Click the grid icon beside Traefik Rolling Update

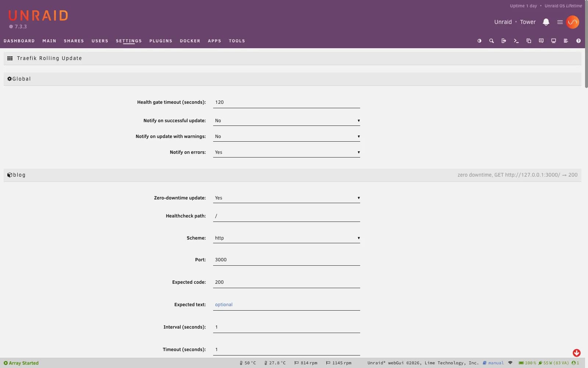[10, 58]
